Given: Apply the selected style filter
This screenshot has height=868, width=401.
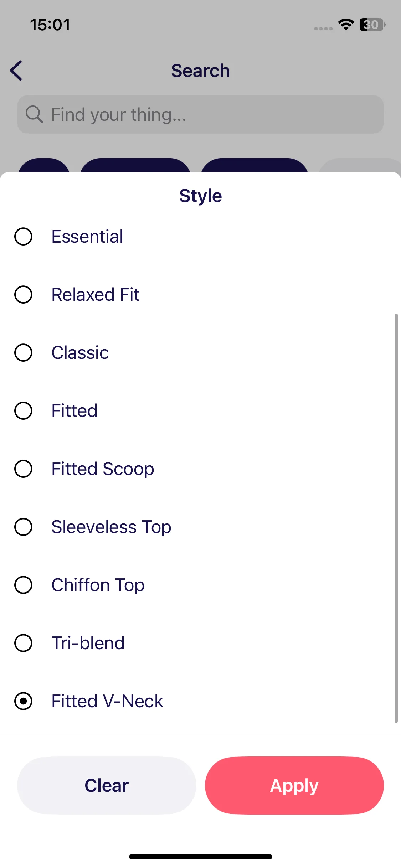Looking at the screenshot, I should point(294,785).
